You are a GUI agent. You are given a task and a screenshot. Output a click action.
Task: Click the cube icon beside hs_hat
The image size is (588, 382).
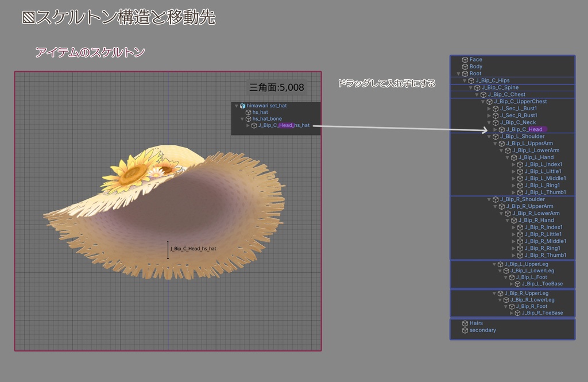pyautogui.click(x=248, y=112)
